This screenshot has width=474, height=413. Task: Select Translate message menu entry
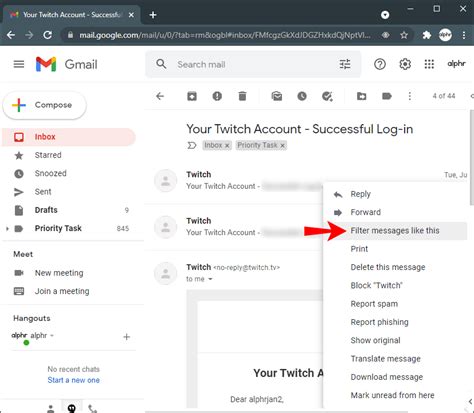tap(395, 359)
